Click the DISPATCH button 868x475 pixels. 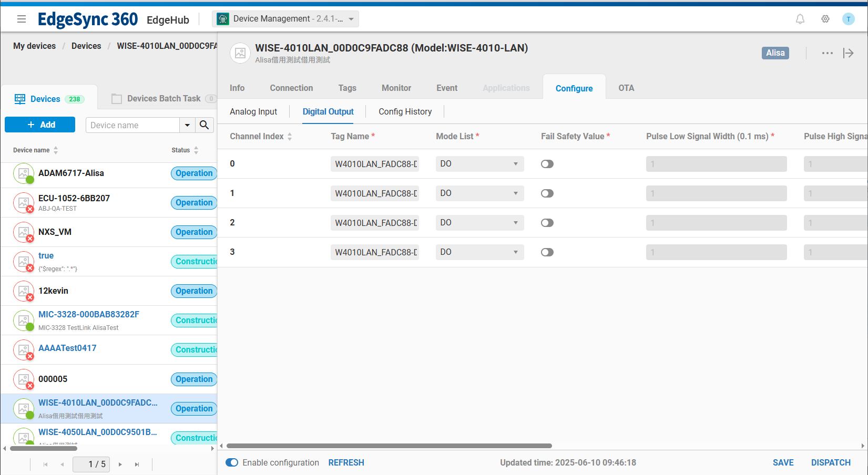coord(830,462)
